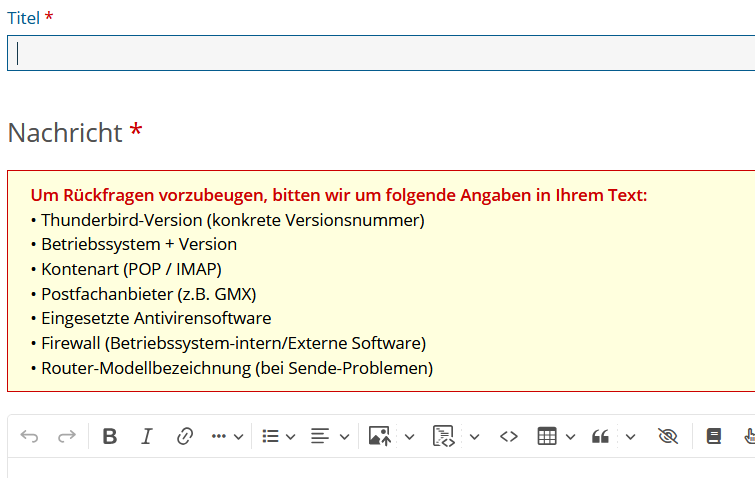Open the insert table menu
Image resolution: width=755 pixels, height=478 pixels.
pyautogui.click(x=556, y=436)
